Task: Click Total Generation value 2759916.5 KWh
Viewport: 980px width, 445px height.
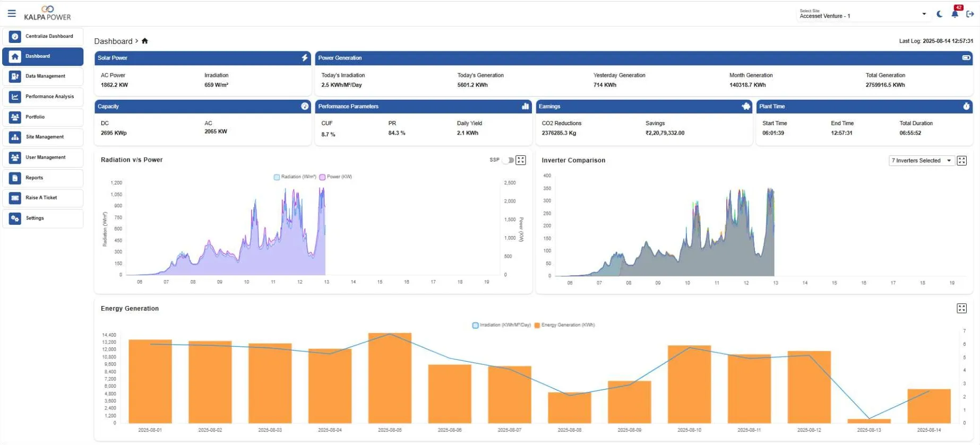Action: pos(885,85)
